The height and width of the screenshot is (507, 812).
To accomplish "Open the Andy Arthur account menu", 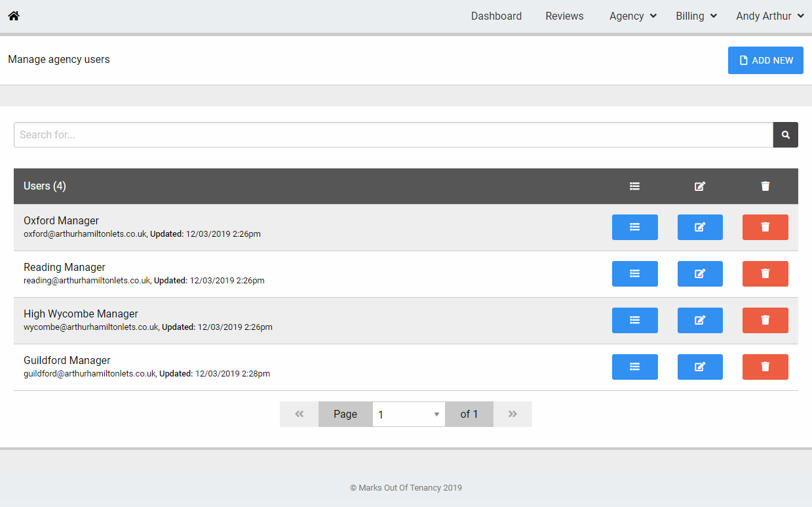I will (769, 16).
